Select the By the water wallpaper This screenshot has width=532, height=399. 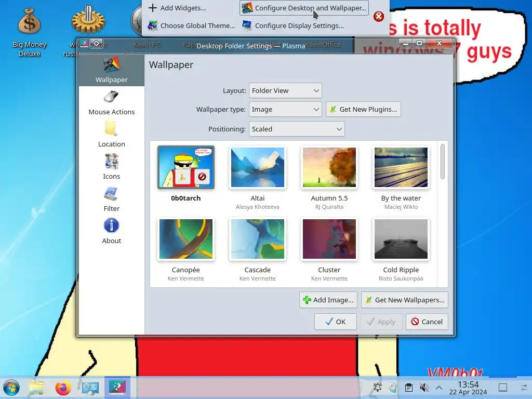[401, 167]
